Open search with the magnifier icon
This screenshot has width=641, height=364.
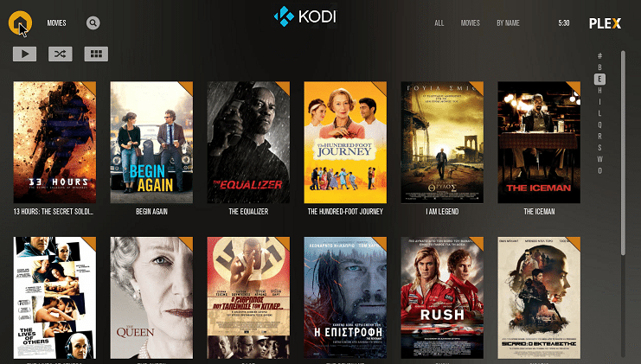tap(93, 22)
